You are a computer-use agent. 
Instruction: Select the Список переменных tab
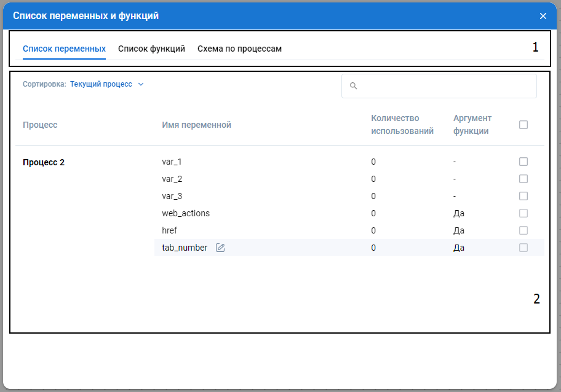pos(64,49)
